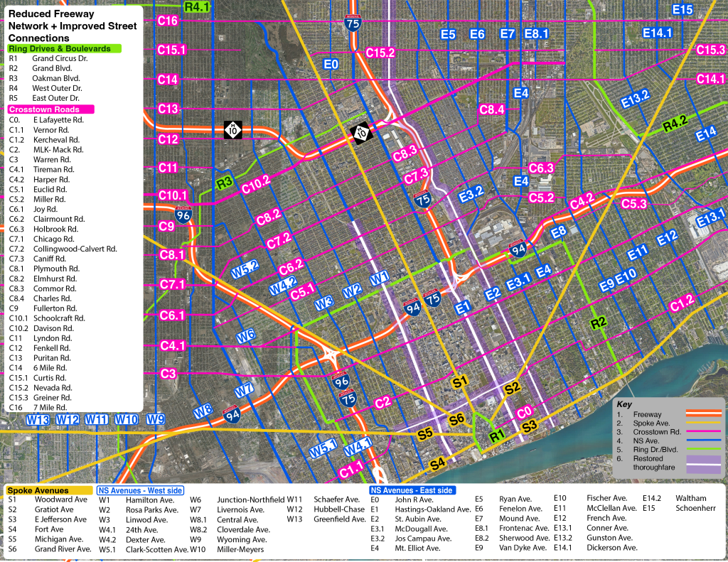Select the I-75 shield beside the E3.2 label
The width and height of the screenshot is (728, 562).
424,201
